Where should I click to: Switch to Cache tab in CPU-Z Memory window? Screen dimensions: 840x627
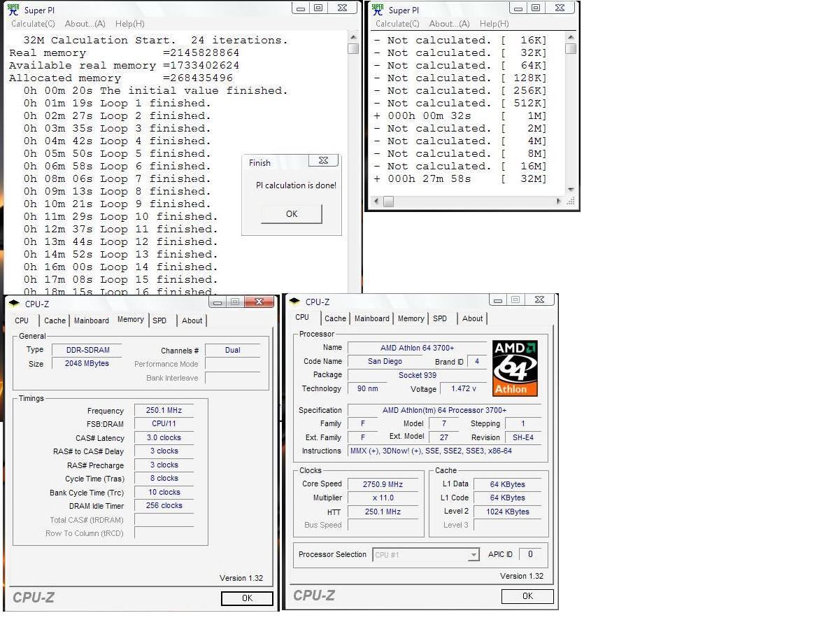[x=55, y=320]
